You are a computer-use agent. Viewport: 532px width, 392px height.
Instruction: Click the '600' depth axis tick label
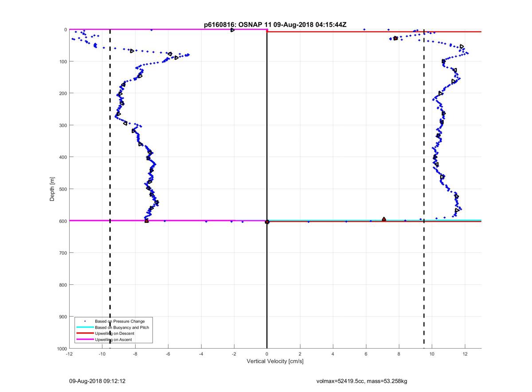click(x=63, y=221)
